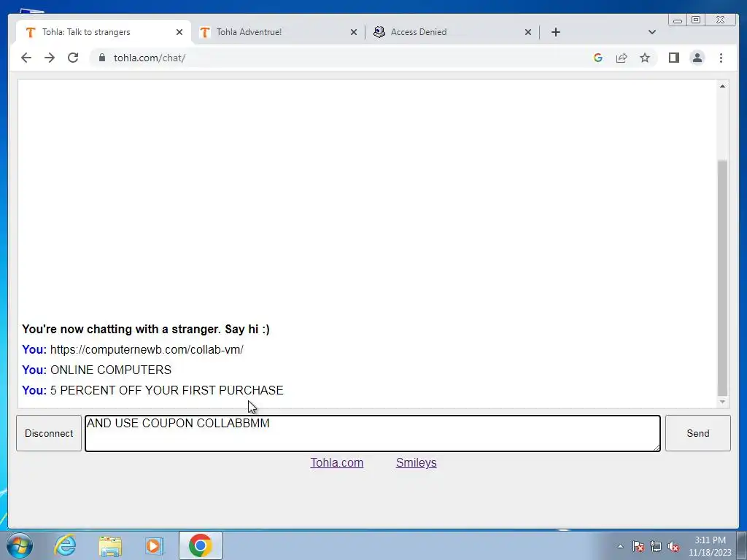Click the address bar URL tohla.com/chat/
Image resolution: width=747 pixels, height=560 pixels.
[149, 58]
